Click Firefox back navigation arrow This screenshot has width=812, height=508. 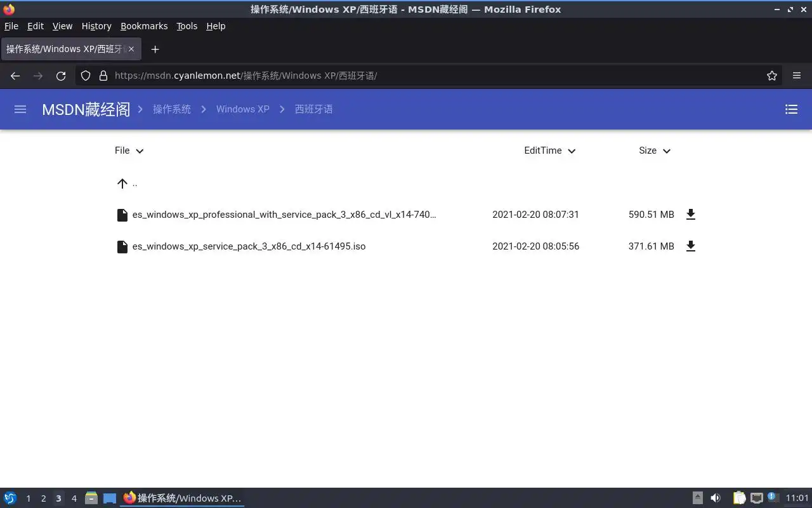pos(15,76)
